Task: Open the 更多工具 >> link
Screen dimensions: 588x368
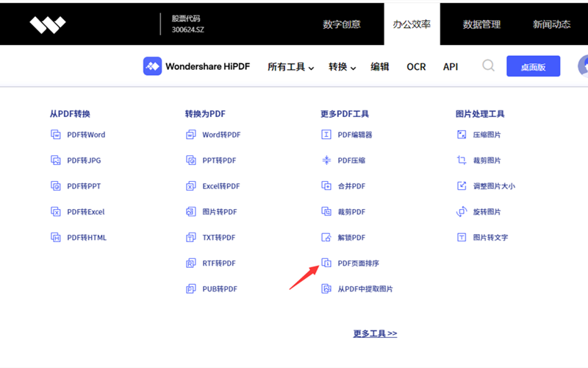Action: pyautogui.click(x=375, y=333)
